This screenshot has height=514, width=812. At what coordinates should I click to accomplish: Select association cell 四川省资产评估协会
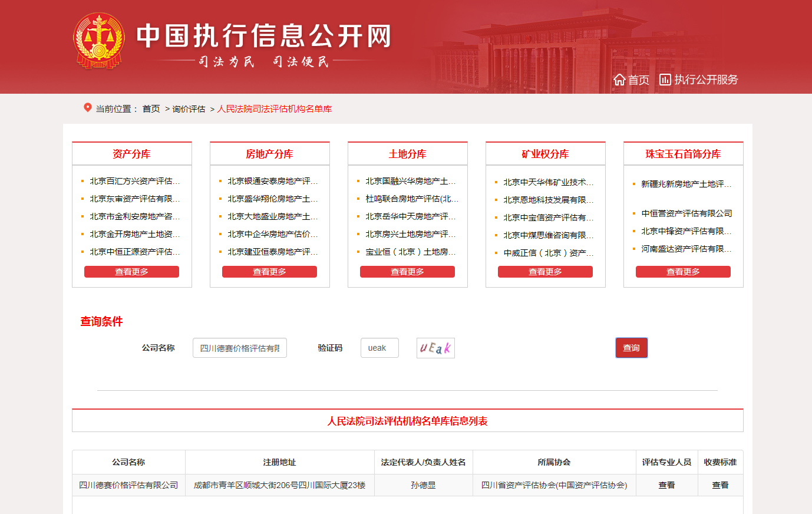point(554,485)
